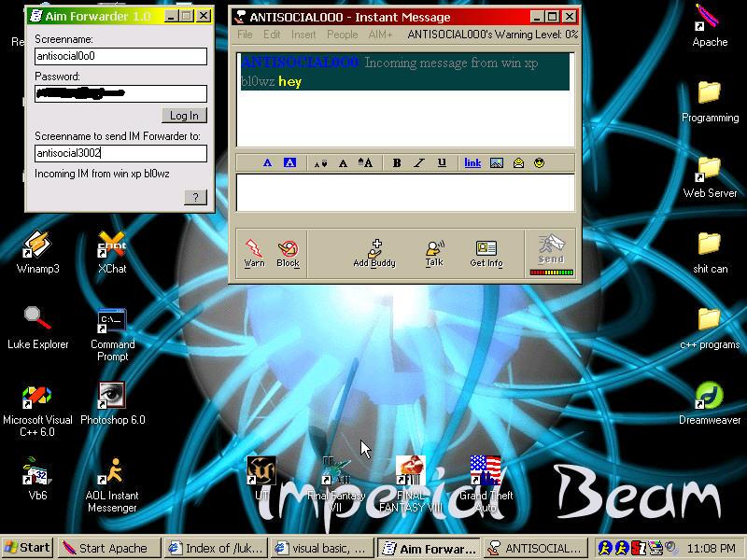Click Add Buddy
Viewport: 747px width, 560px height.
point(374,253)
